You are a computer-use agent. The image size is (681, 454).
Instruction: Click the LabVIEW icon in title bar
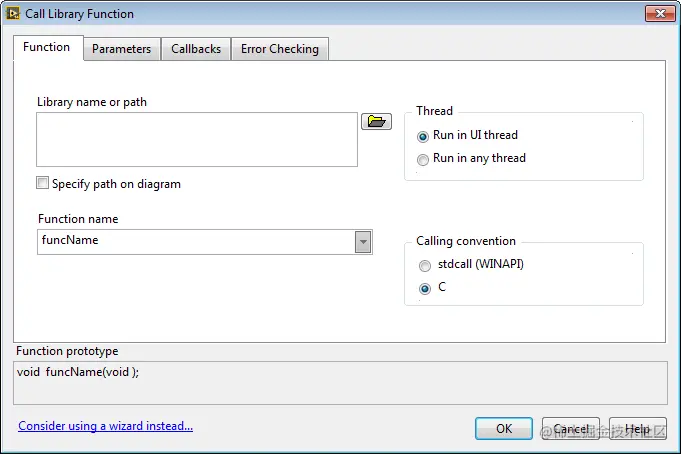coord(13,14)
